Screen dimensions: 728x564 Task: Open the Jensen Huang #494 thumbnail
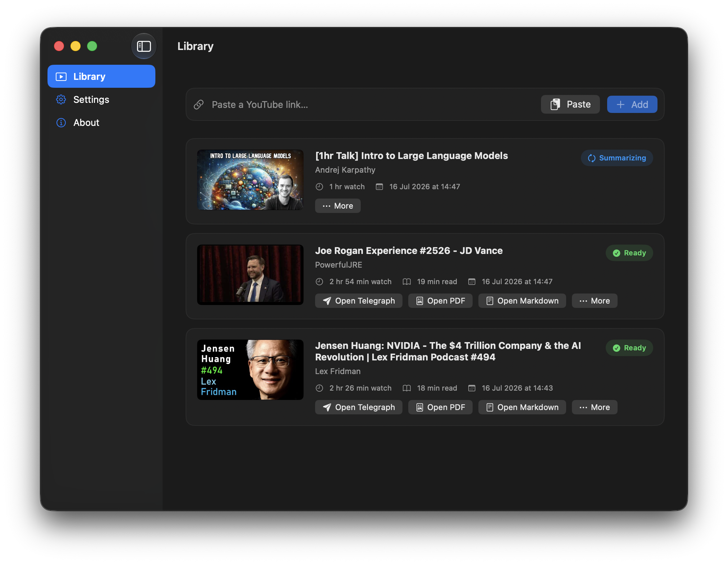pyautogui.click(x=250, y=370)
